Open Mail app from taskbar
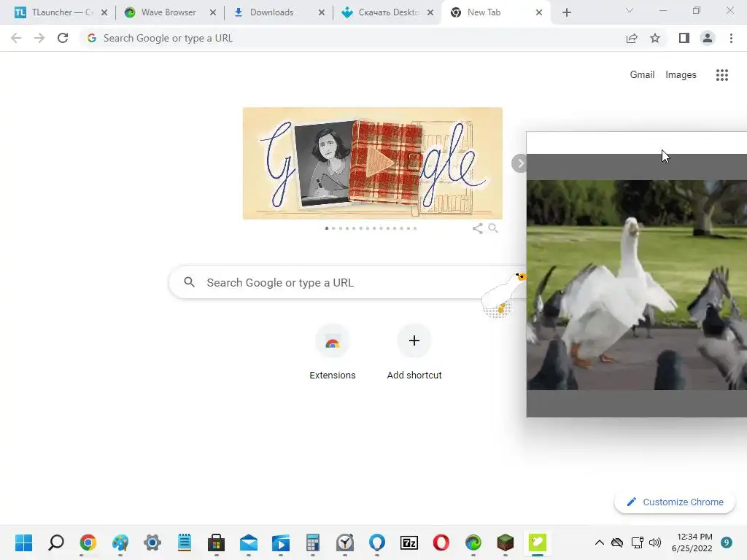This screenshot has width=747, height=560. point(249,542)
